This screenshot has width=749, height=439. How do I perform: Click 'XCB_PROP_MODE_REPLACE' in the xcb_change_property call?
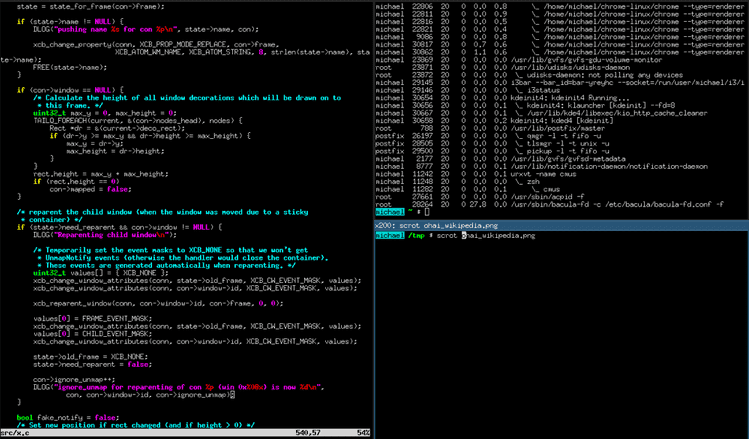pyautogui.click(x=182, y=44)
